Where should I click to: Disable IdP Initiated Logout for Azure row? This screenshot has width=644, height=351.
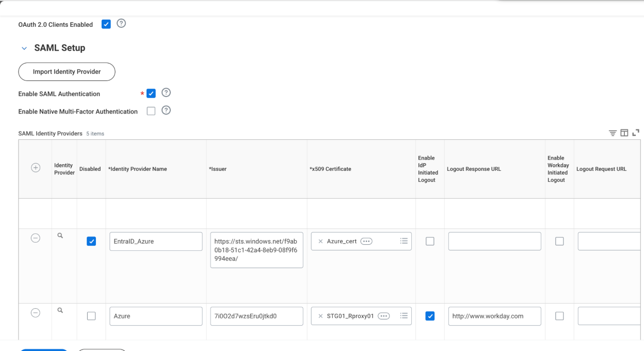(x=430, y=316)
